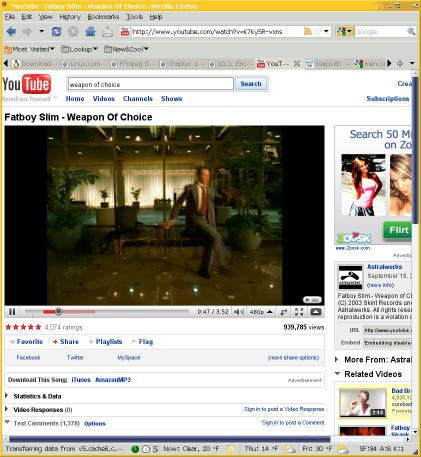The image size is (421, 457).
Task: Open the Edit menu
Action: pos(27,17)
